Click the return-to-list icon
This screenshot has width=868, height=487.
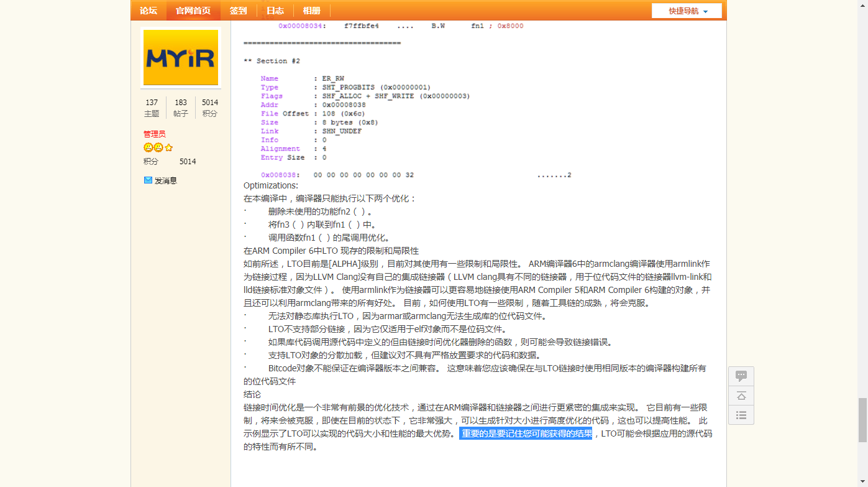click(x=741, y=415)
